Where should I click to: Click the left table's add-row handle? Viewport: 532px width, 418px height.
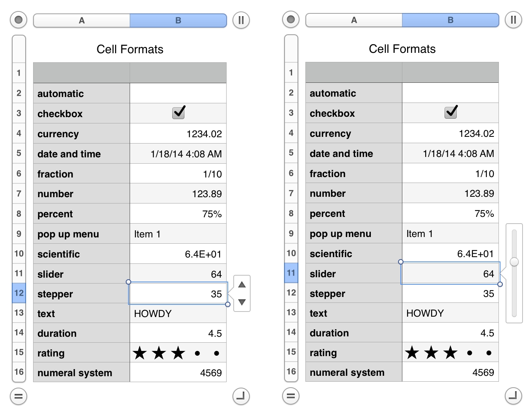[19, 396]
